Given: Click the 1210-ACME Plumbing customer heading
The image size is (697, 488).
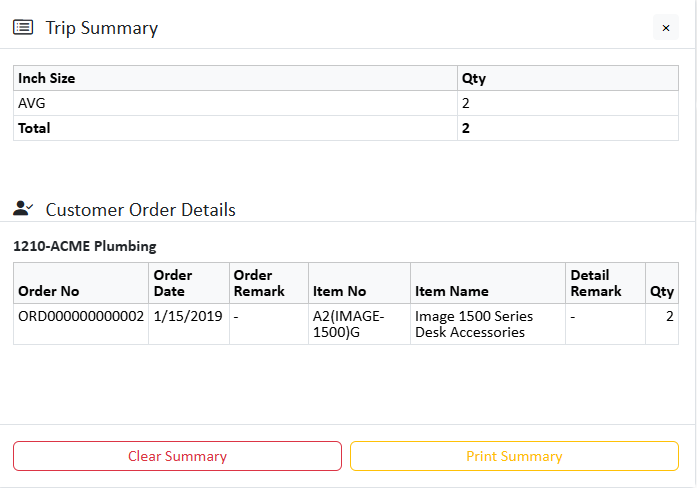Looking at the screenshot, I should click(x=85, y=246).
